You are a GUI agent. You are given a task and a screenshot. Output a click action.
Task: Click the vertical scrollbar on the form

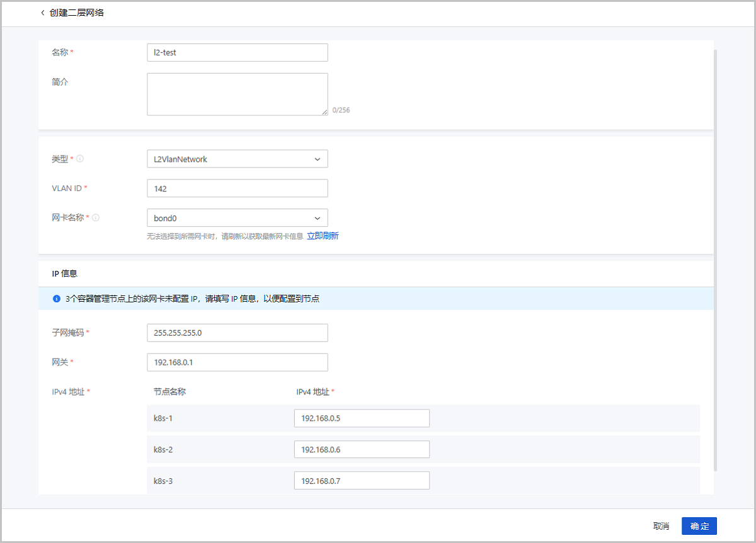click(x=715, y=252)
